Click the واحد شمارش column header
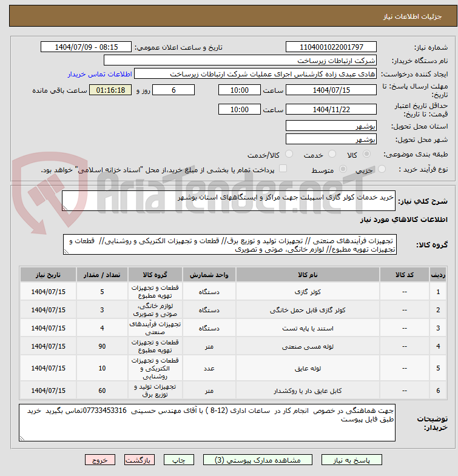The width and height of the screenshot is (458, 476). 209,275
